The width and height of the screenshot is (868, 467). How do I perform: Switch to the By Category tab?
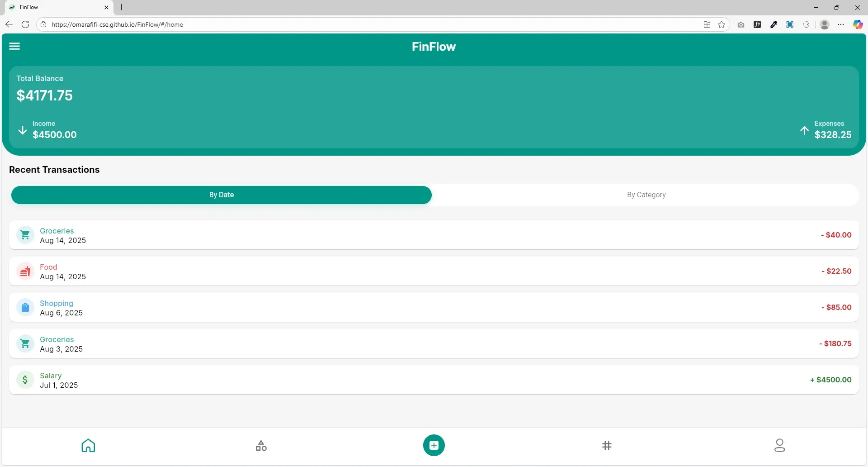[x=646, y=195]
